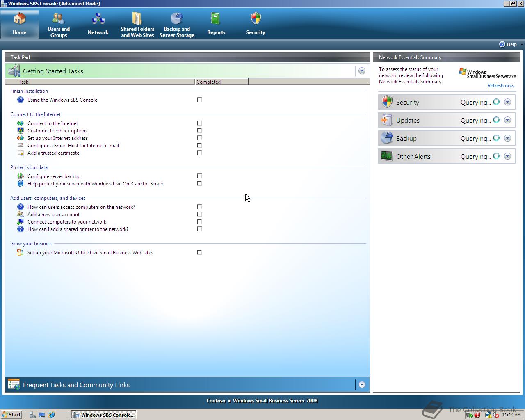Select Windows SBS Console taskbar button
525x420 pixels.
coord(104,415)
